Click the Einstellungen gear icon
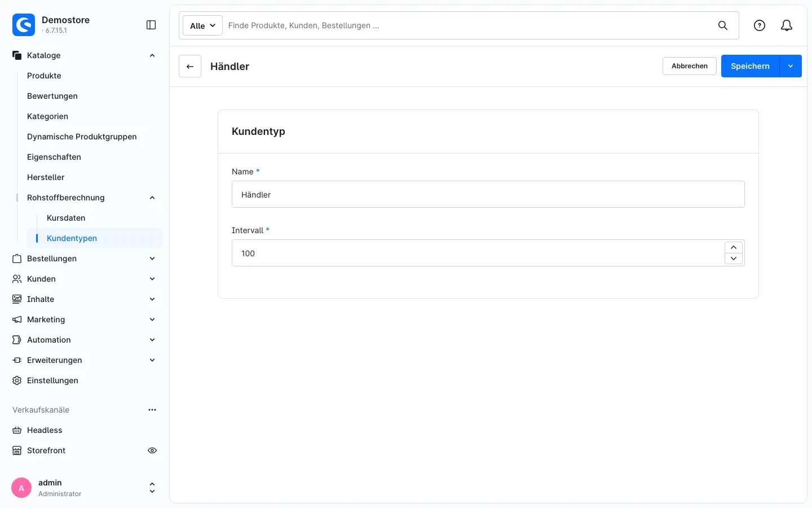The height and width of the screenshot is (508, 812). [x=17, y=380]
